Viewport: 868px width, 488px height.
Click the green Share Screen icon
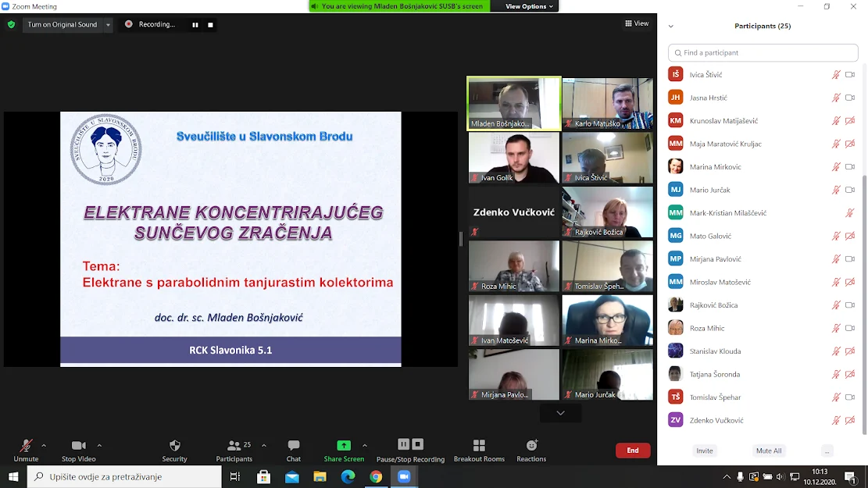[344, 445]
